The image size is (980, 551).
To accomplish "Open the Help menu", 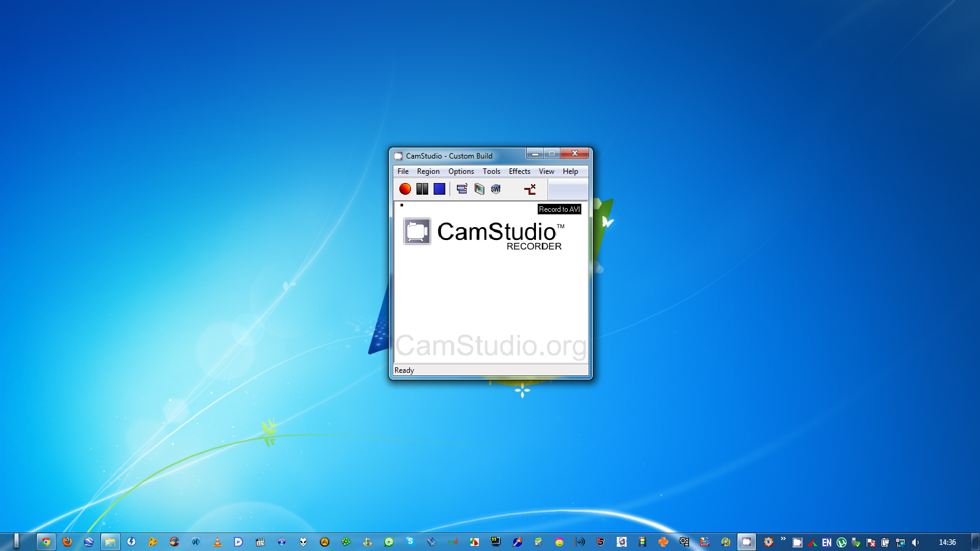I will (570, 171).
